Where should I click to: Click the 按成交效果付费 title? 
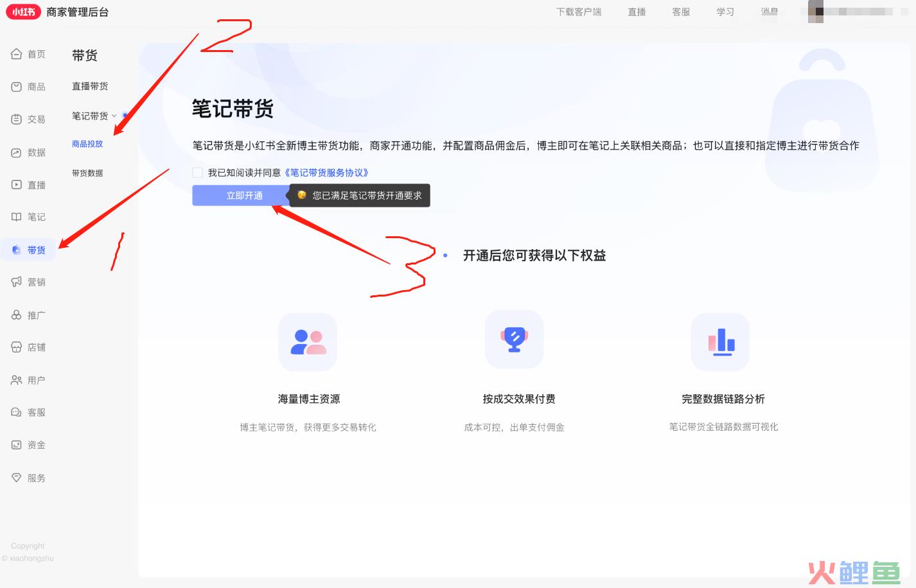point(519,399)
